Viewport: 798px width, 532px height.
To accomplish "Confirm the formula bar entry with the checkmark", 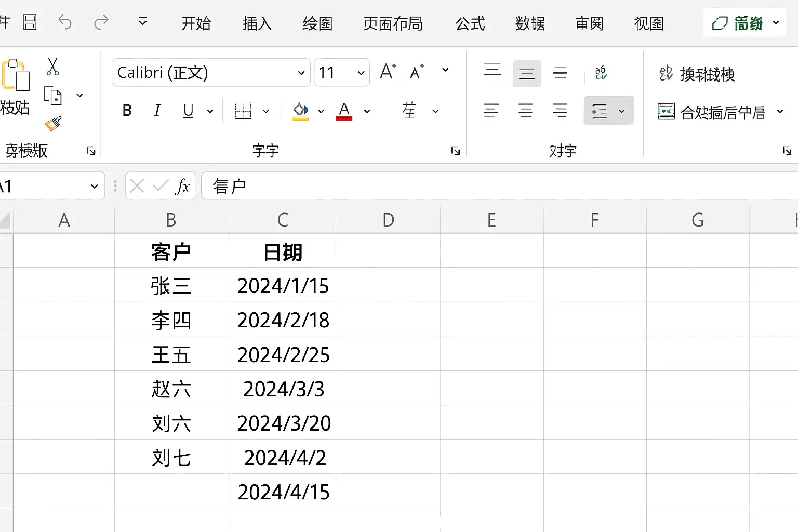I will click(x=161, y=186).
